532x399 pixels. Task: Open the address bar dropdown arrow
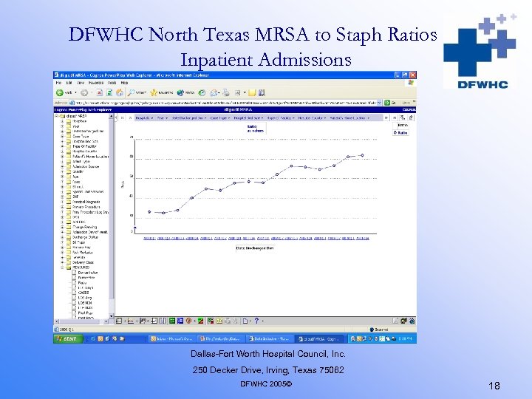pyautogui.click(x=379, y=103)
